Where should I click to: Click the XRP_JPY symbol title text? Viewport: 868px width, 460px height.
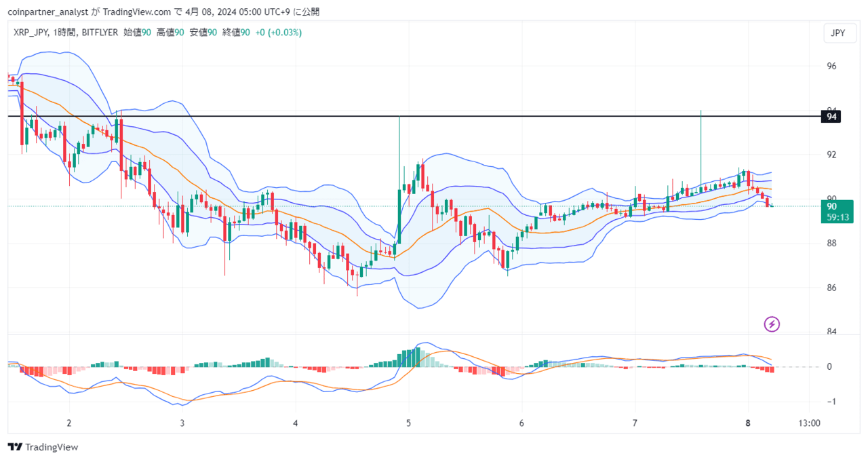click(x=31, y=32)
